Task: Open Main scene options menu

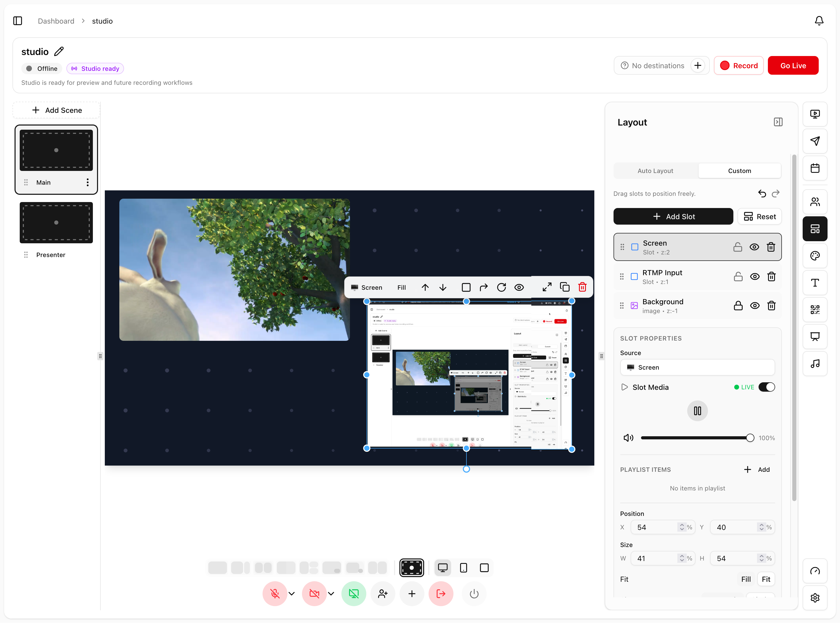Action: [87, 183]
